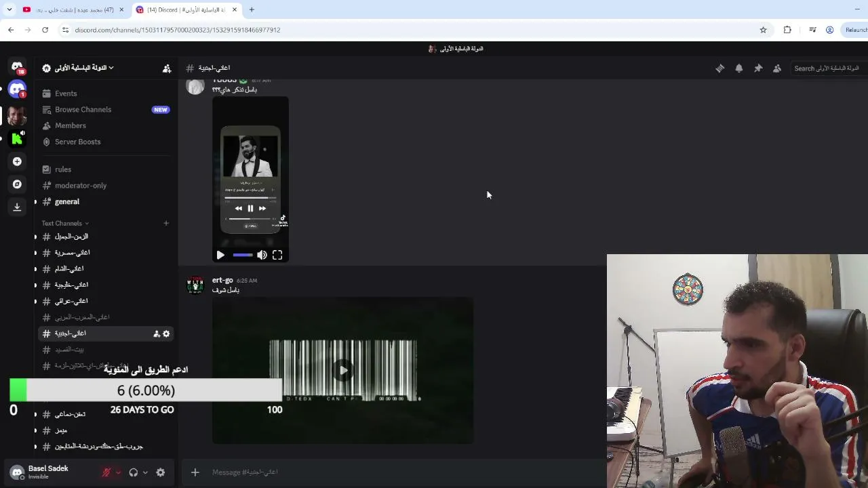Open Browse Channels
Viewport: 868px width, 488px height.
coord(105,110)
